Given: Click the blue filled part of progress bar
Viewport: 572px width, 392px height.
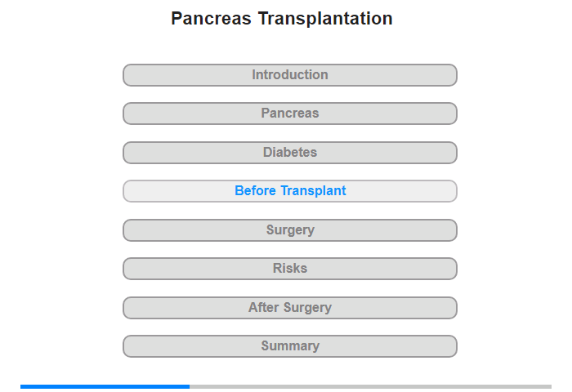Looking at the screenshot, I should point(105,386).
